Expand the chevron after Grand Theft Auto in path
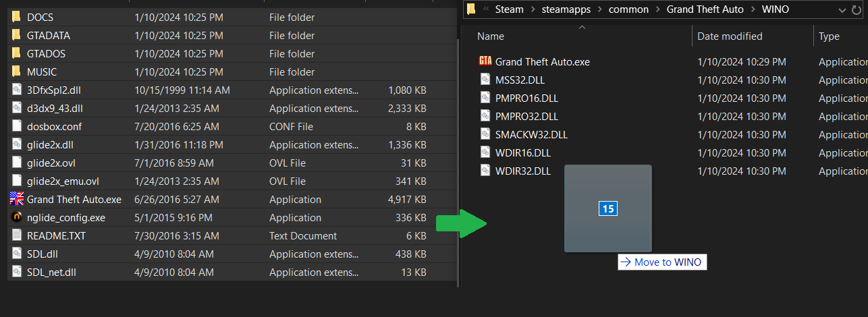This screenshot has width=868, height=317. [752, 9]
